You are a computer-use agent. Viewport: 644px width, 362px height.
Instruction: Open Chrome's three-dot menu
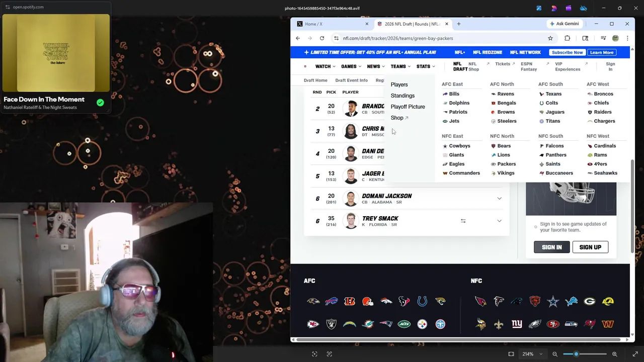(x=627, y=38)
